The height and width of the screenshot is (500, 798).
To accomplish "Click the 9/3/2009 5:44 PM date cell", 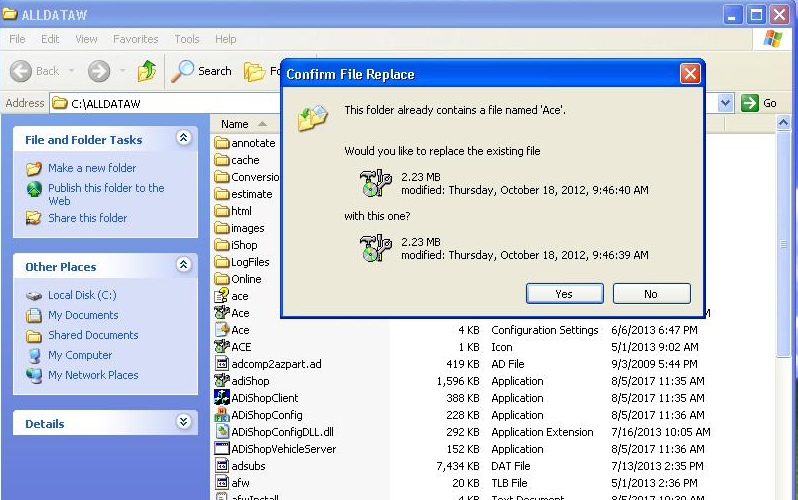I will click(x=654, y=364).
